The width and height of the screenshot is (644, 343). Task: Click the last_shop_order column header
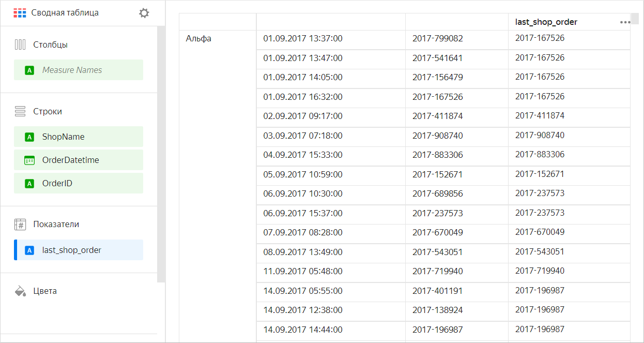(546, 22)
